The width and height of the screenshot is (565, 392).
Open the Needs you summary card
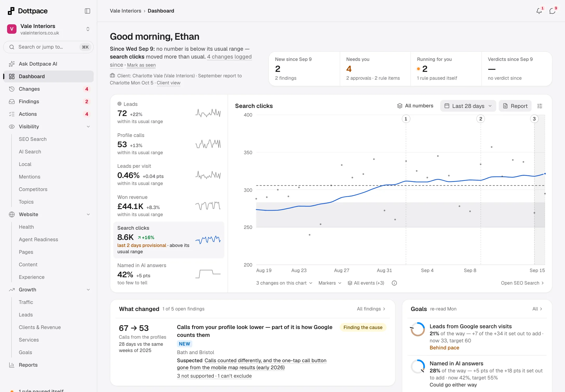[x=375, y=69]
